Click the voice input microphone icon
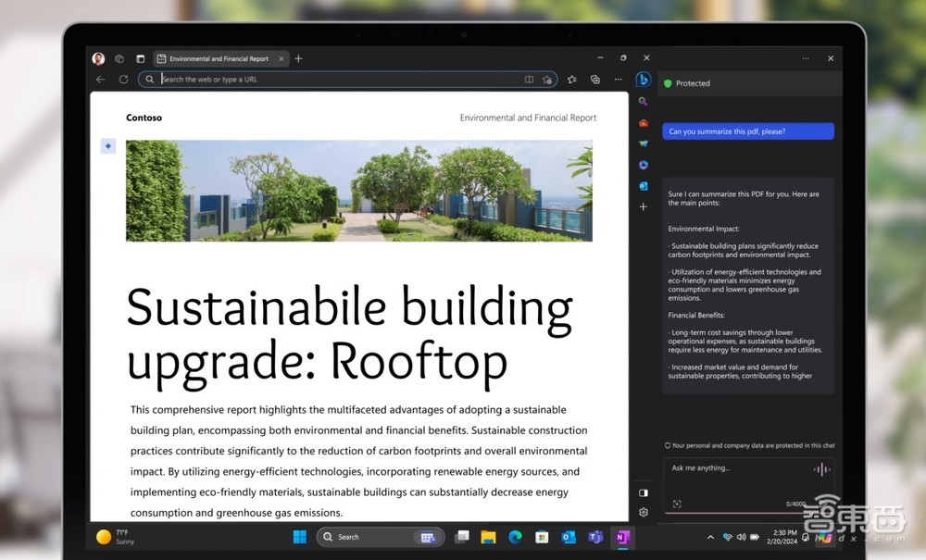Image resolution: width=926 pixels, height=560 pixels. tap(821, 469)
